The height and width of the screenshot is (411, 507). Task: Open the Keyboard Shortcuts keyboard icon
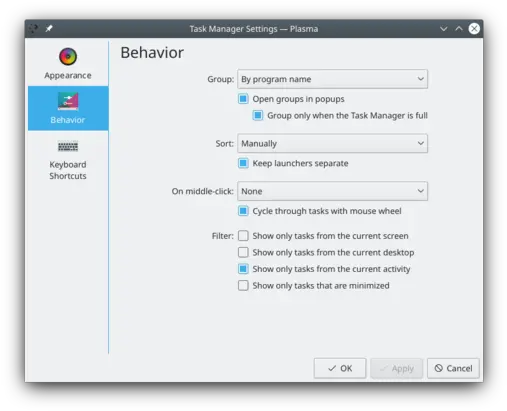click(68, 146)
